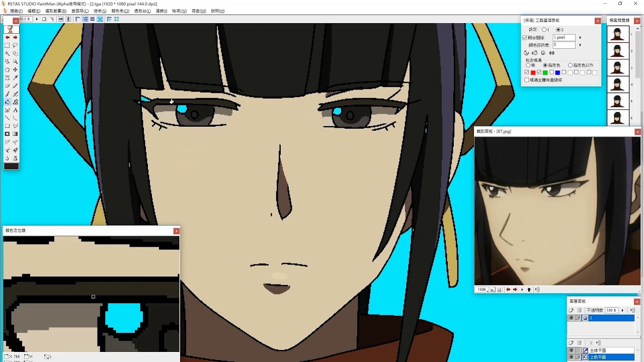
Task: Select the '指定色以外' radio option
Action: coord(571,65)
